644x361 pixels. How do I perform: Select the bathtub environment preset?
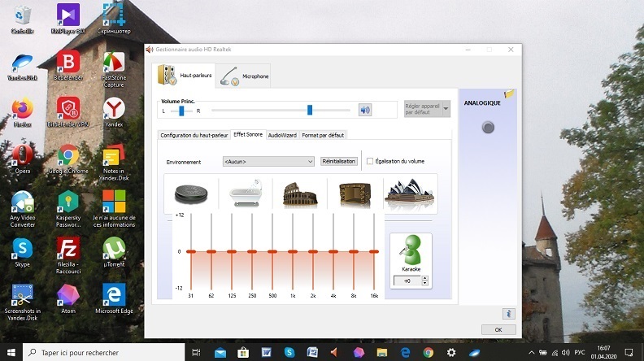click(x=246, y=194)
